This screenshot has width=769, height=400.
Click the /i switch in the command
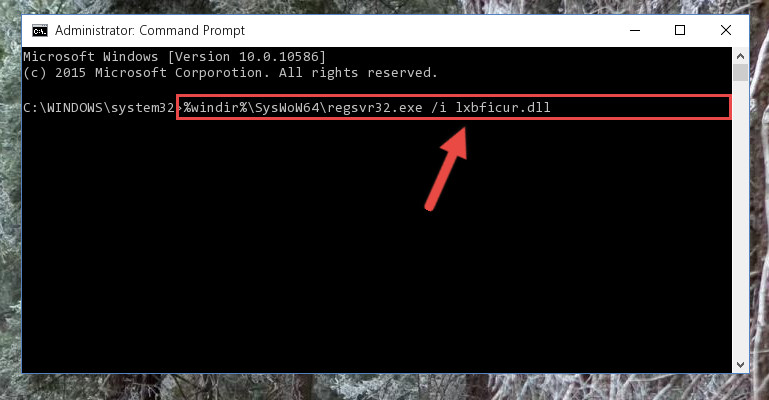click(439, 108)
